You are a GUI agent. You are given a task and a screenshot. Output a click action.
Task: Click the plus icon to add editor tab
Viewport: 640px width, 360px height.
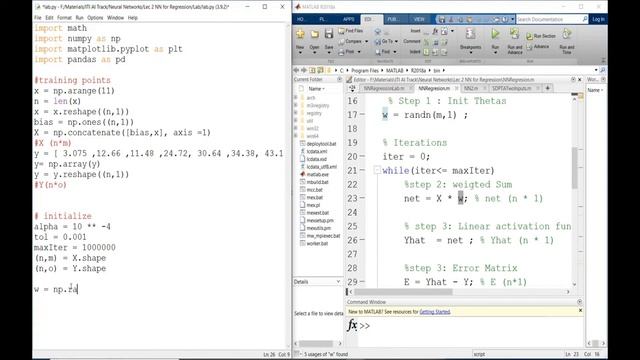(548, 88)
